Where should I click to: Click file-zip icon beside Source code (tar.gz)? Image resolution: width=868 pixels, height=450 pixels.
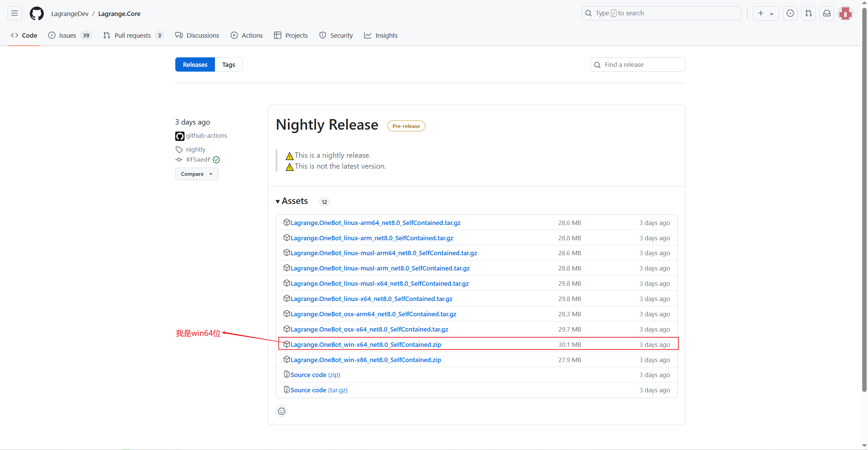(x=287, y=390)
